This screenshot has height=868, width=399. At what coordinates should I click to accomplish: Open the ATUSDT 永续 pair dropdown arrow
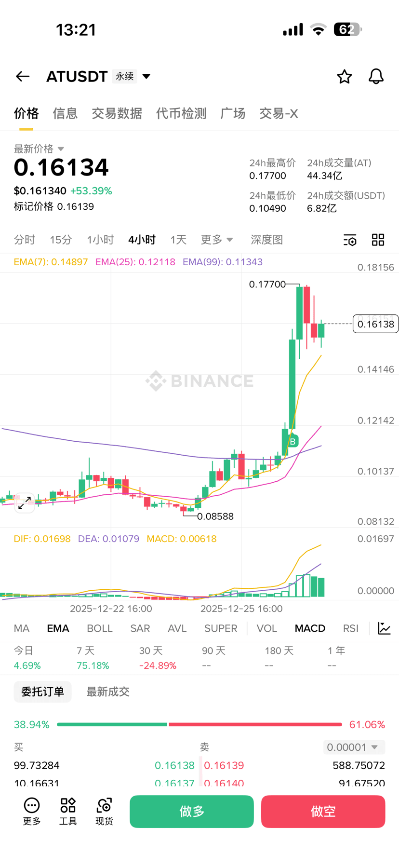[x=146, y=76]
